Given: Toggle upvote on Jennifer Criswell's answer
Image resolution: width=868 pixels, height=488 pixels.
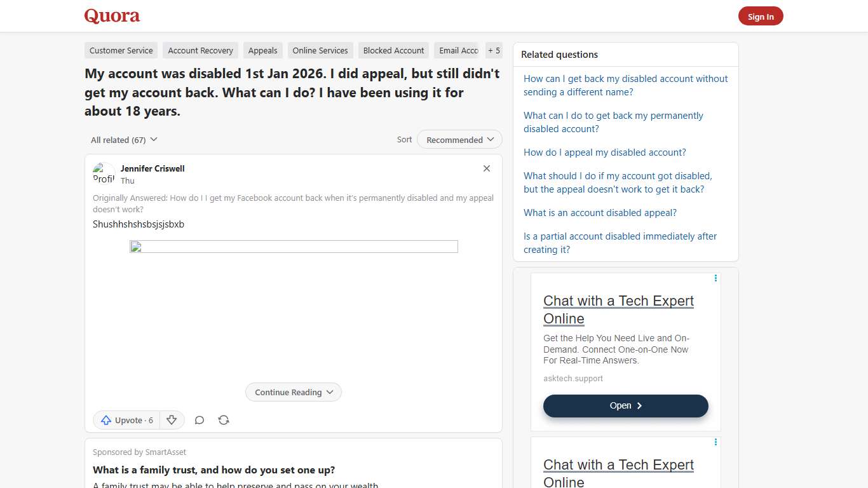Looking at the screenshot, I should point(126,420).
